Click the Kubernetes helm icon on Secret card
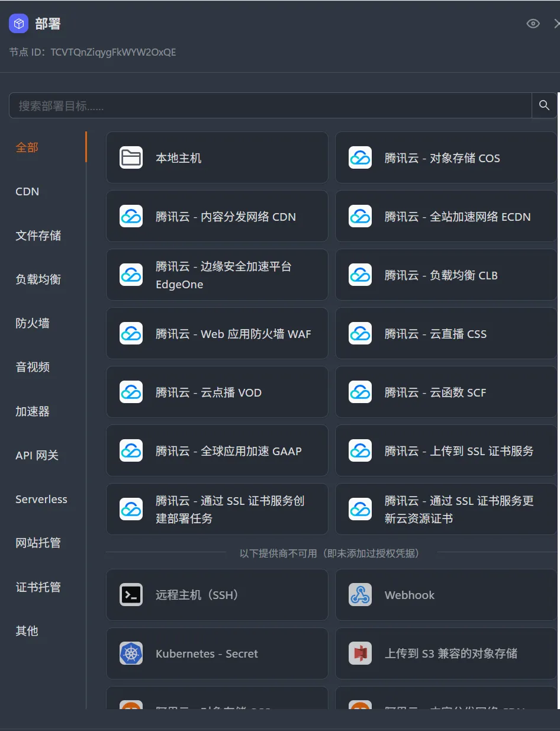Image resolution: width=560 pixels, height=731 pixels. pos(130,653)
